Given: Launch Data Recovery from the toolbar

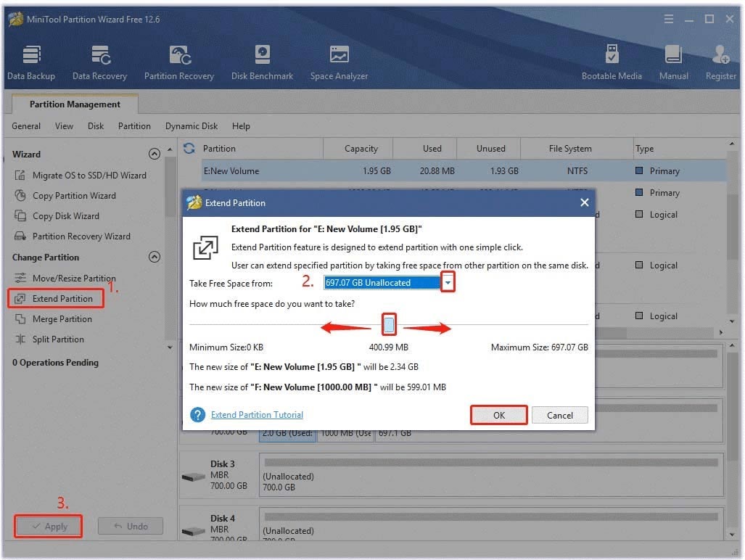Looking at the screenshot, I should 99,62.
